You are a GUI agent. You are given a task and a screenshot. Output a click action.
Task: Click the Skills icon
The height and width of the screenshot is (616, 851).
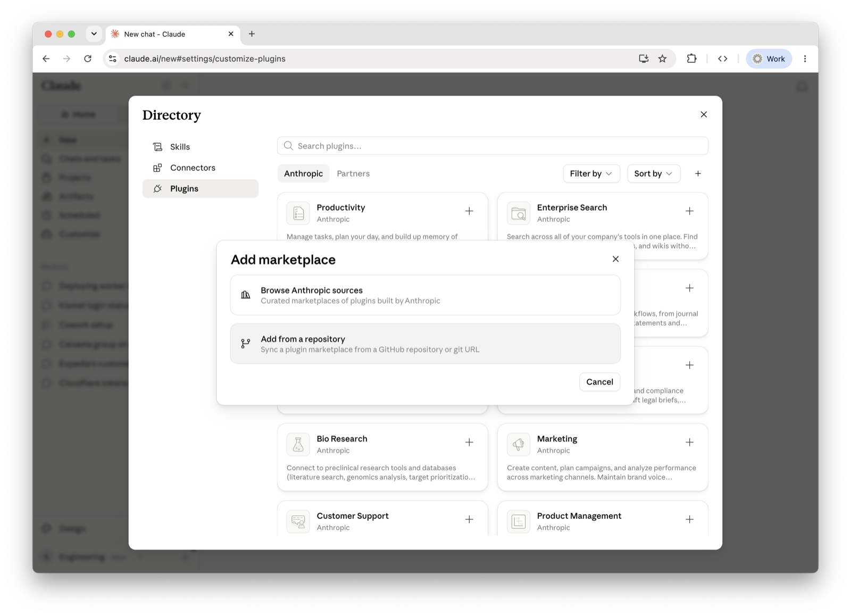coord(157,147)
